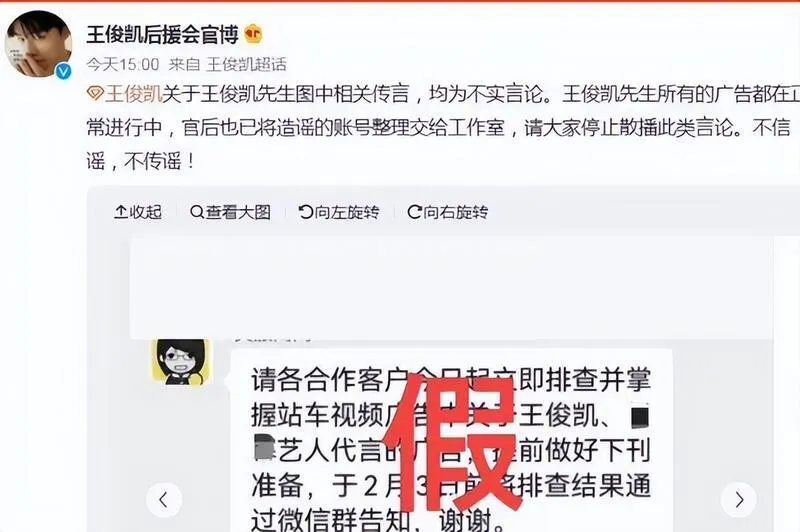
Task: Rotate the image with 向右旋转
Action: click(x=447, y=212)
